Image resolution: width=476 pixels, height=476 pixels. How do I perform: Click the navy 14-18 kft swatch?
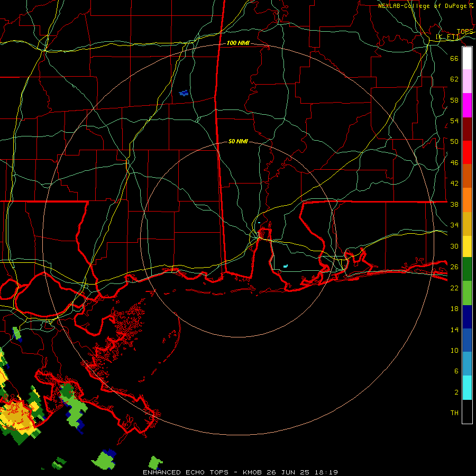467,317
